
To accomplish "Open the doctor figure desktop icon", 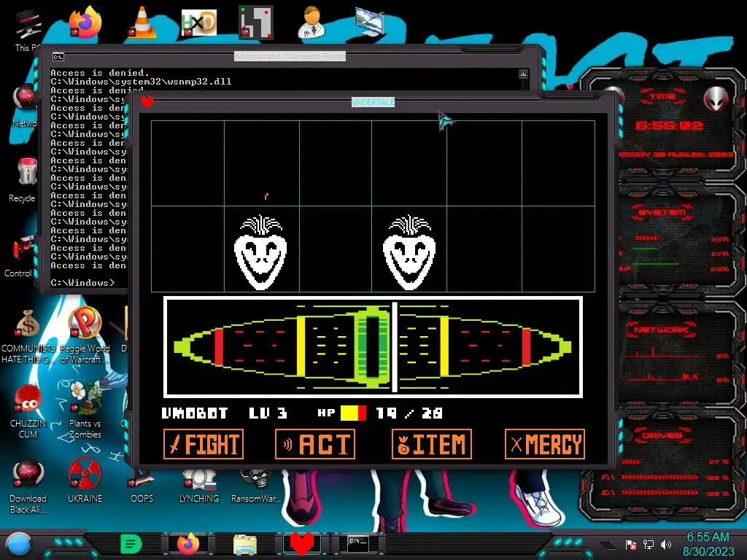I will coord(312,22).
